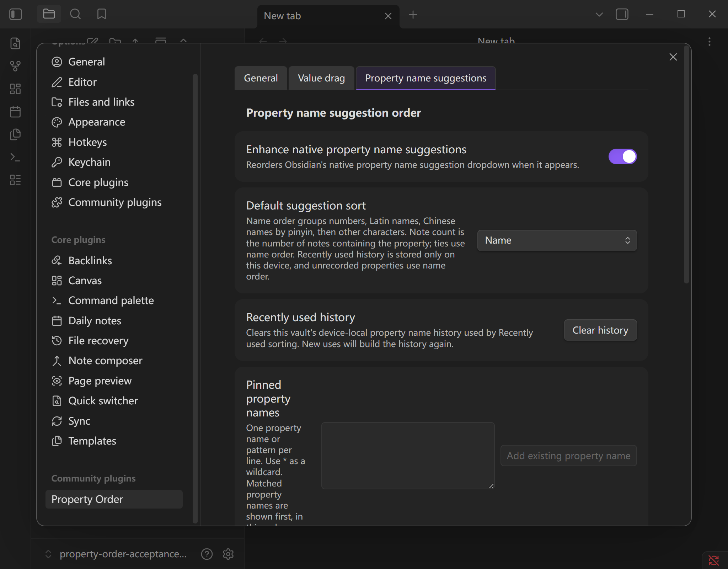Screen dimensions: 728x569
Task: Open daily note calendar ribbon icon
Action: click(x=15, y=112)
